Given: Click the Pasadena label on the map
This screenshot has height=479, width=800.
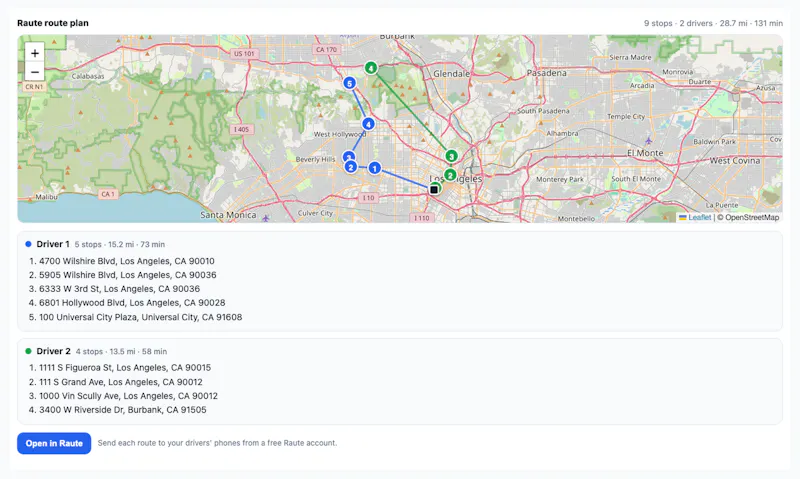Looking at the screenshot, I should coord(546,73).
